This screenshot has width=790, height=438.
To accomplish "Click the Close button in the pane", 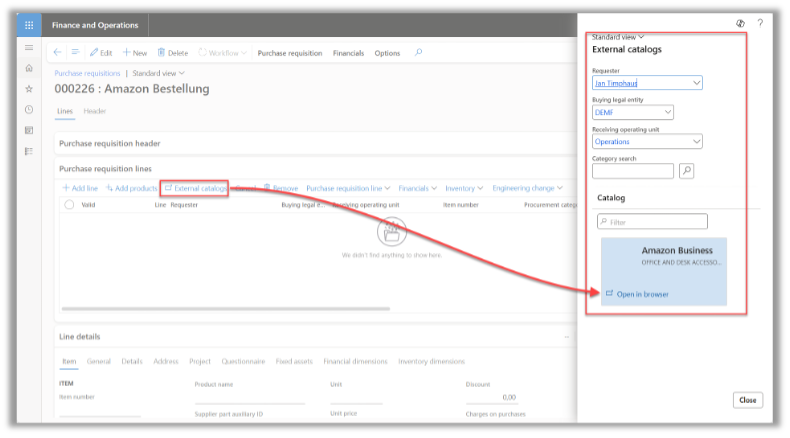I will coord(748,400).
